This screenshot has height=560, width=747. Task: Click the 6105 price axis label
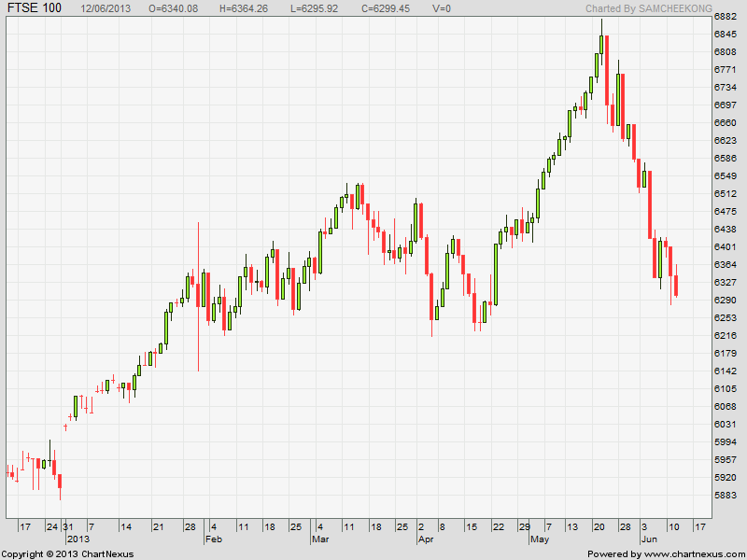click(x=726, y=388)
